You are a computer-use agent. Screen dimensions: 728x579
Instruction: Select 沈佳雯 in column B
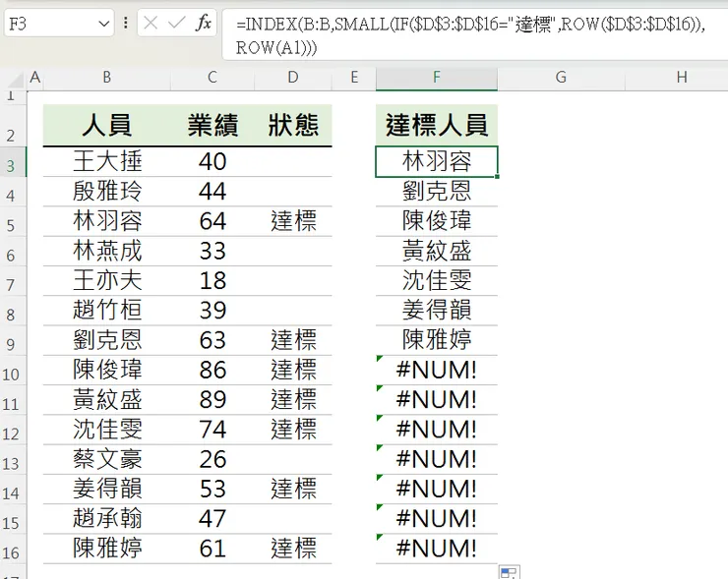click(x=107, y=430)
